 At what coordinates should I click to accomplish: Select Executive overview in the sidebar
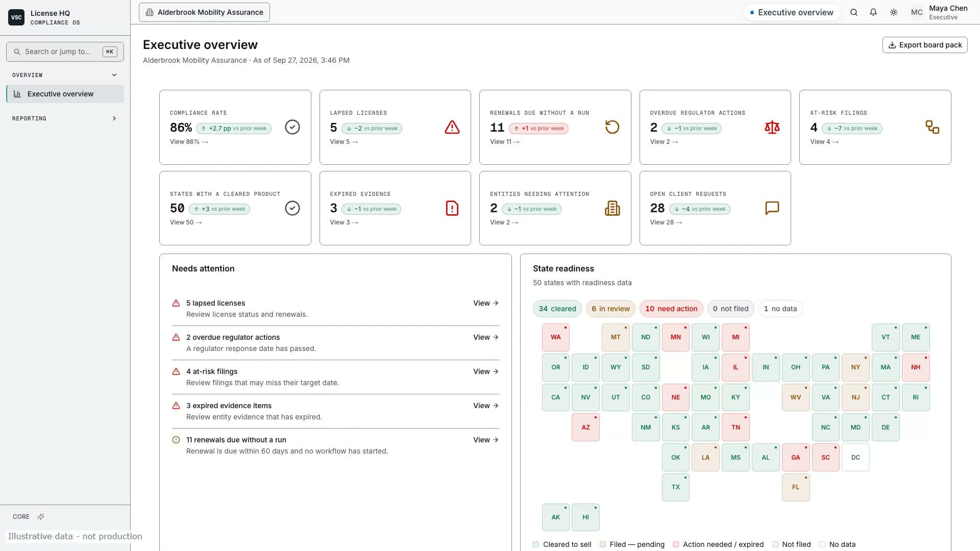[x=65, y=94]
